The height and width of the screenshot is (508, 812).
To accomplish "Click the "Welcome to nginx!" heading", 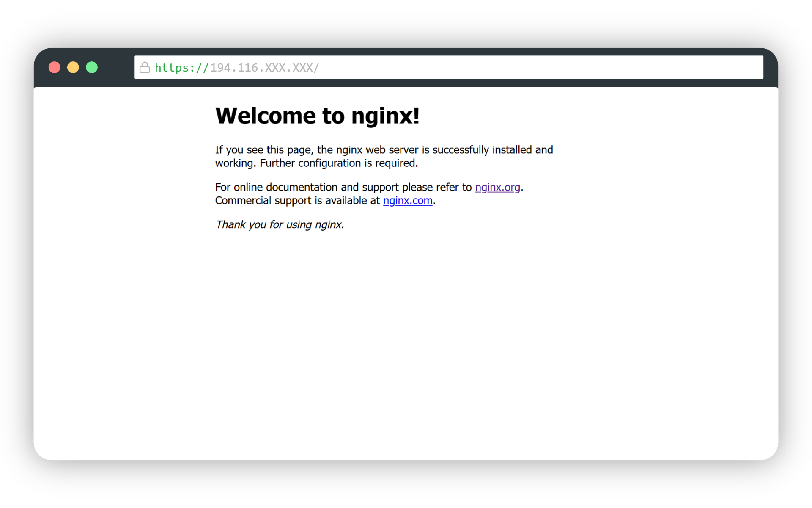I will (x=317, y=116).
